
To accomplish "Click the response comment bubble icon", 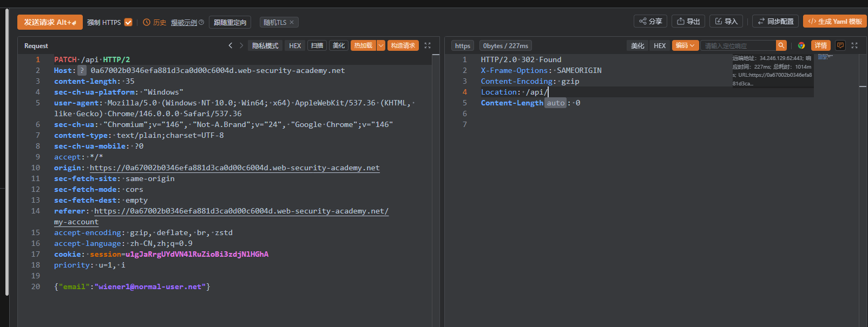I will (840, 46).
